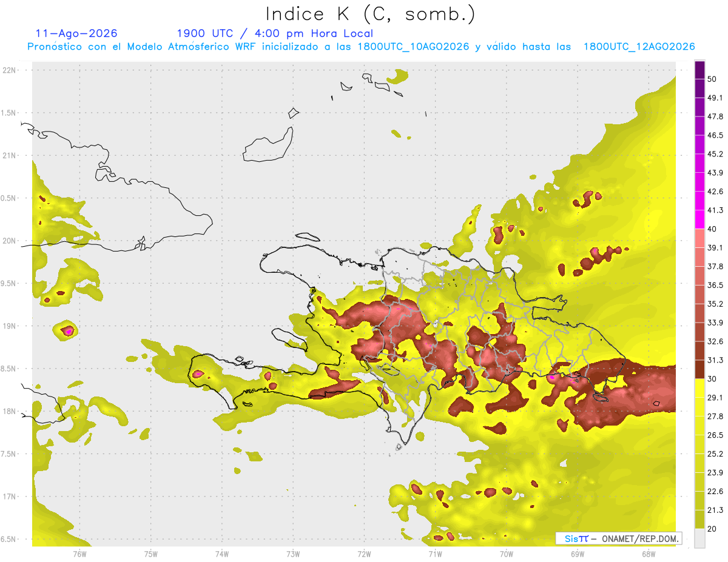
Task: Click latitude label "17N"
Action: point(10,497)
